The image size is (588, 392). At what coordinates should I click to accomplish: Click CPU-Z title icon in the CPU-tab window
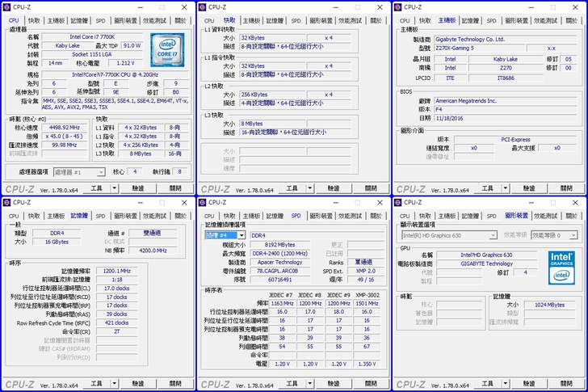click(x=6, y=7)
